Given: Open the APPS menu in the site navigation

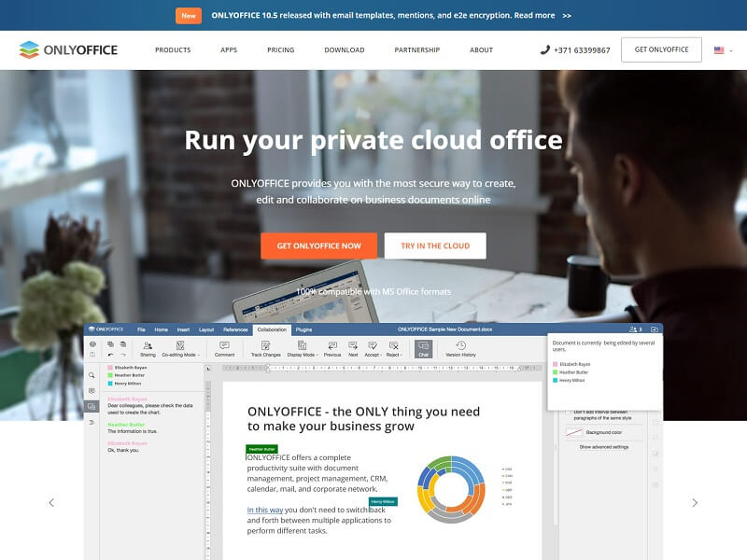Looking at the screenshot, I should tap(229, 50).
